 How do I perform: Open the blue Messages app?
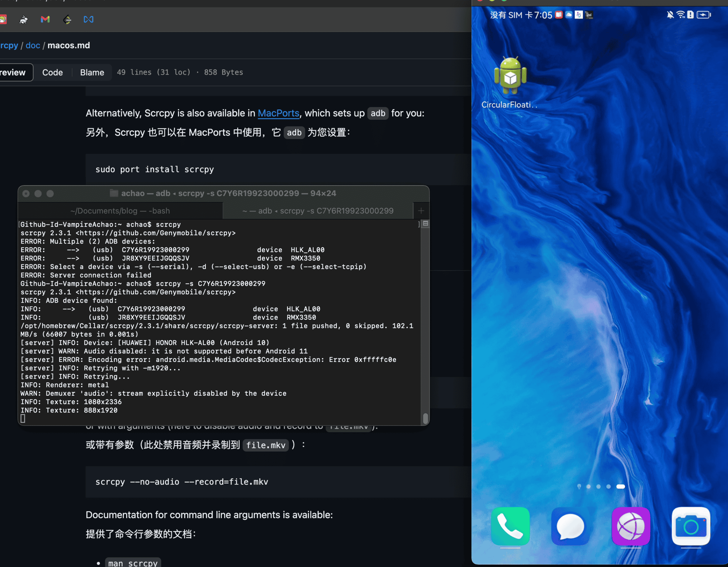pos(570,526)
